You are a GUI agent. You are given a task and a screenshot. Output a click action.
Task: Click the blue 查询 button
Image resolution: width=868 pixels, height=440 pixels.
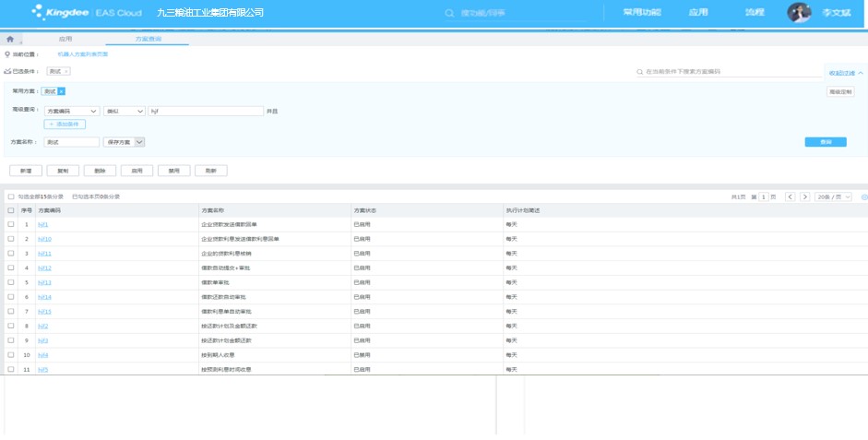click(x=826, y=142)
